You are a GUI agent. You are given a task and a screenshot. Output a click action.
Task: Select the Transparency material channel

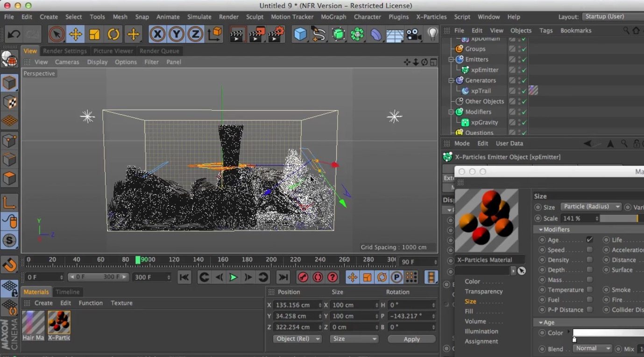click(483, 292)
